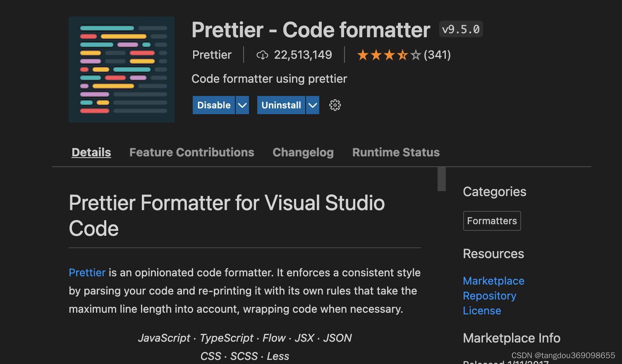Click the v9.5.0 version badge
The width and height of the screenshot is (622, 364).
click(461, 29)
